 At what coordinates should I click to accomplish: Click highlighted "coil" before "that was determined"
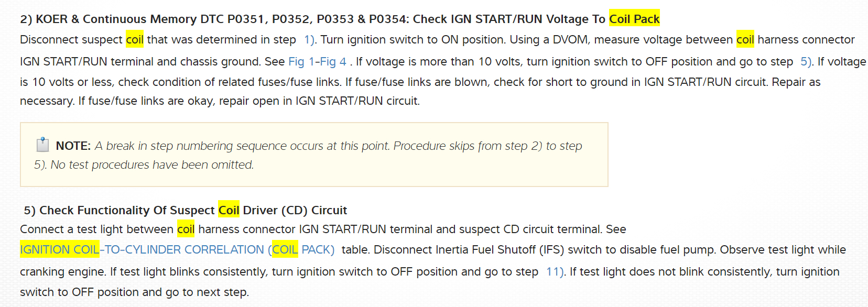click(x=135, y=40)
